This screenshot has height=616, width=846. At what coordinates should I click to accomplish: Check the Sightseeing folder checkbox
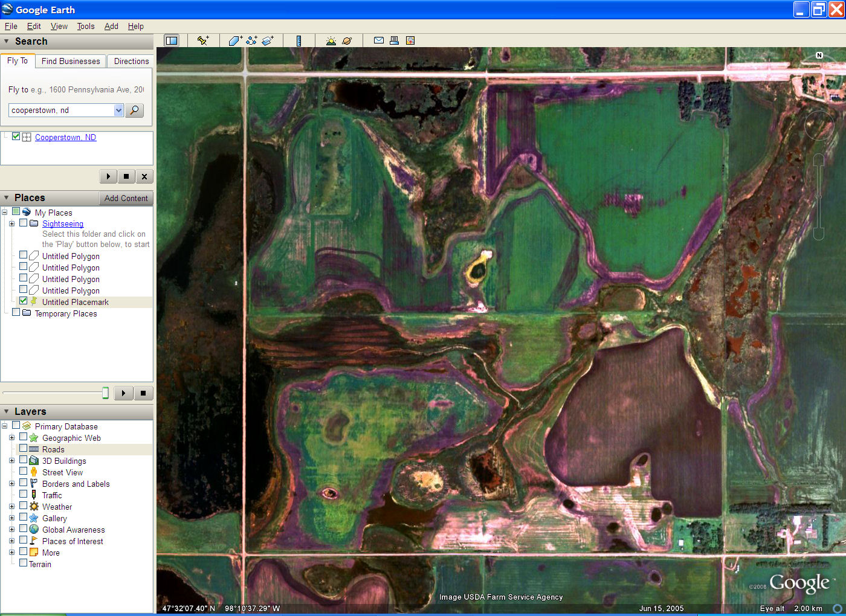tap(23, 223)
